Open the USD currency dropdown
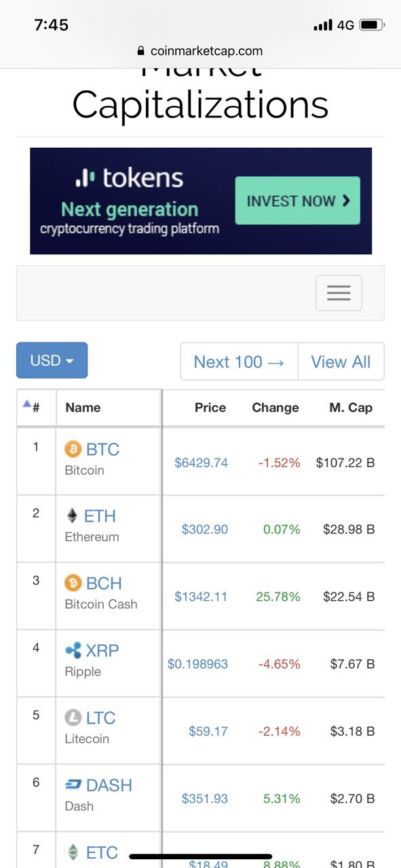401x868 pixels. click(52, 360)
